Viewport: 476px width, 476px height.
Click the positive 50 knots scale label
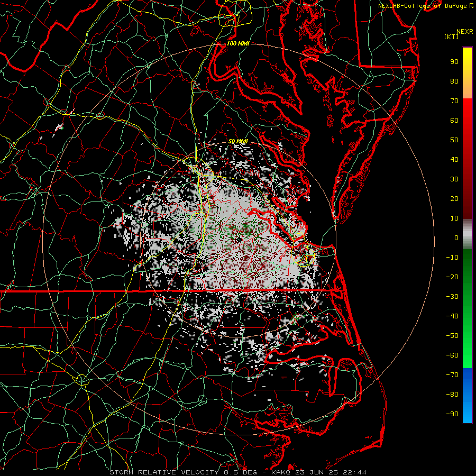point(454,140)
